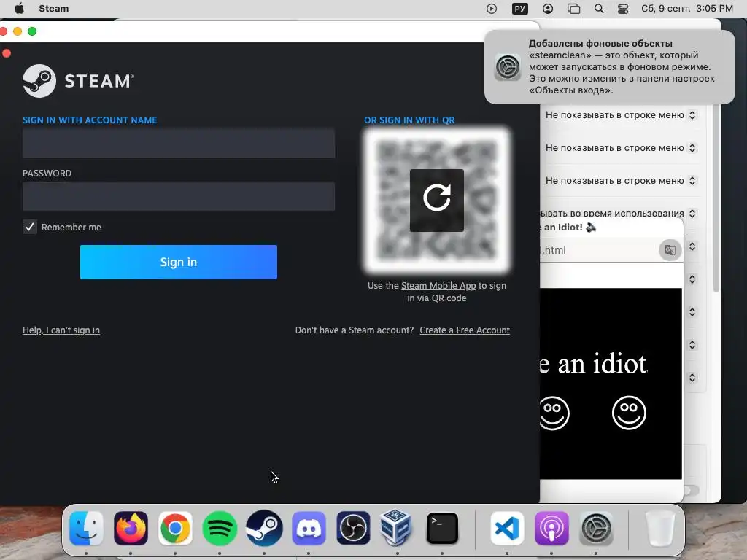Image resolution: width=747 pixels, height=560 pixels.
Task: Open Control Center in the menu bar
Action: click(623, 9)
